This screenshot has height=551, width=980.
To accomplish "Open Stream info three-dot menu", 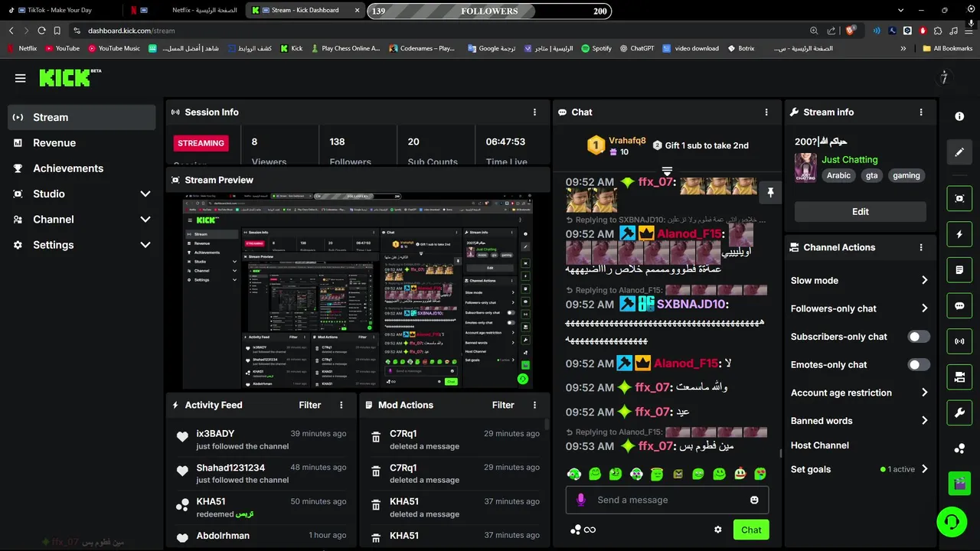I will 921,112.
